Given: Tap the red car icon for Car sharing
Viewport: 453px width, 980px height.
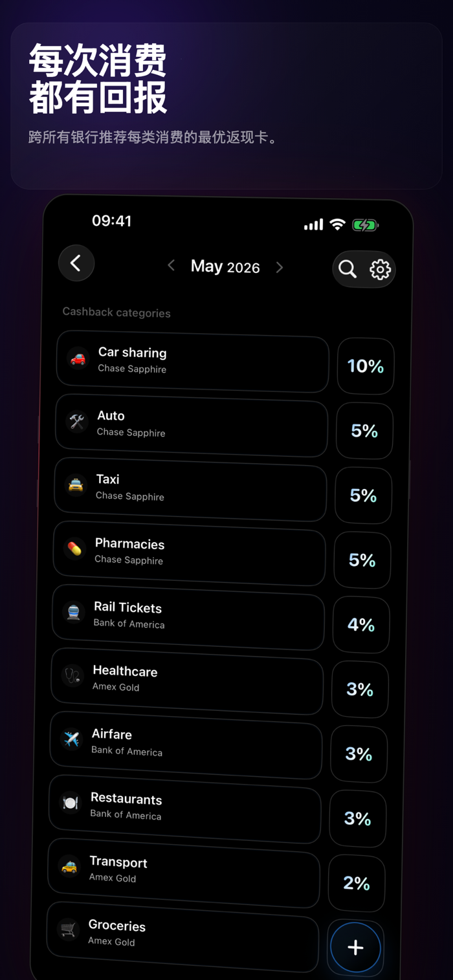Looking at the screenshot, I should [x=78, y=359].
